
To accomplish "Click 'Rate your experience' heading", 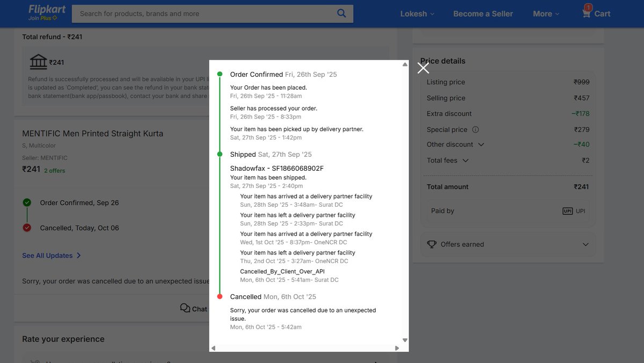I will (x=63, y=339).
